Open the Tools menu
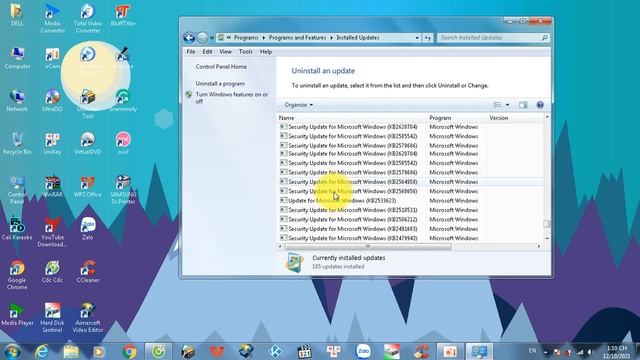The image size is (640, 360). click(245, 52)
